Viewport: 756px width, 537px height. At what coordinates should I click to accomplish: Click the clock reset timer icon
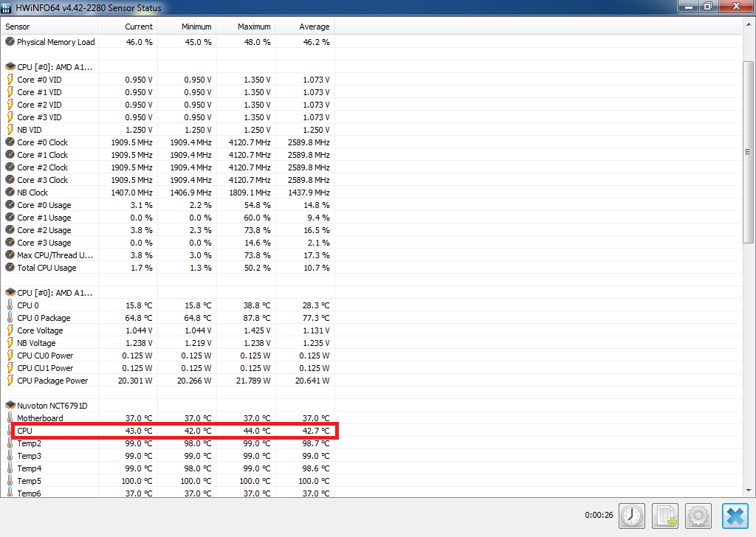(x=632, y=516)
